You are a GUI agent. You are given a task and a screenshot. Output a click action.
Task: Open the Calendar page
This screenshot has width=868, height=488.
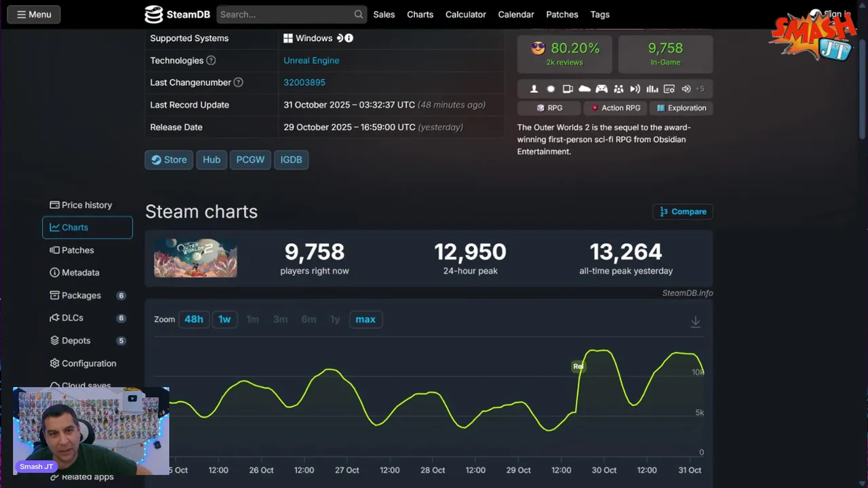click(515, 14)
